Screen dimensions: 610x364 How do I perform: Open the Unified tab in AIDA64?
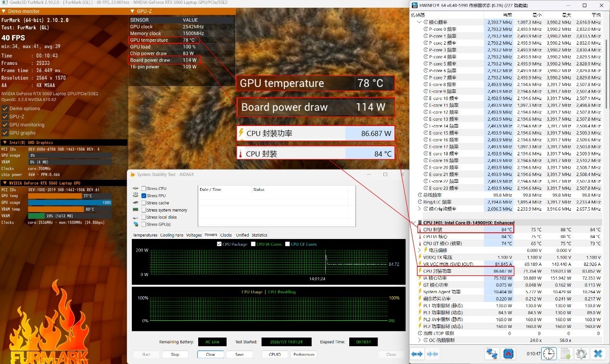[242, 235]
